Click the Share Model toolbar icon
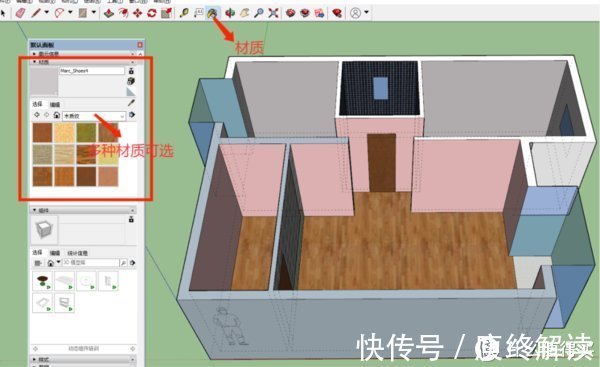Viewport: 600px width, 367px height. [x=305, y=13]
